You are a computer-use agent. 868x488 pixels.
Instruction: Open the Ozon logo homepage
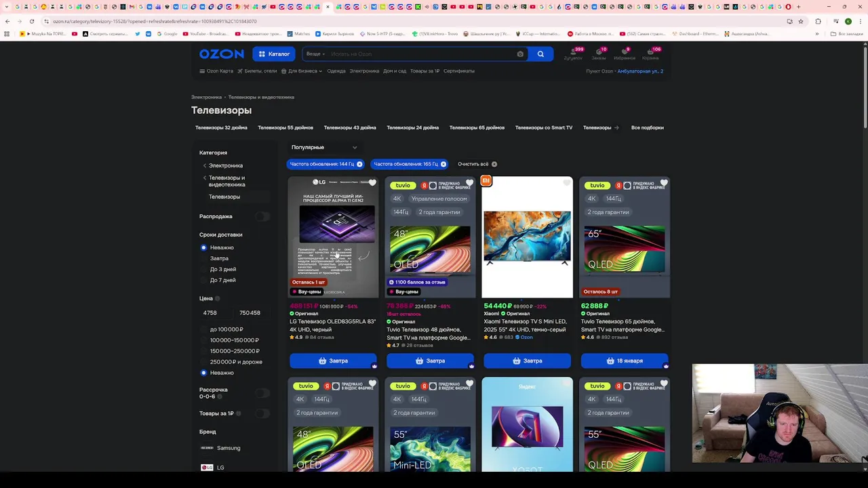pyautogui.click(x=221, y=54)
